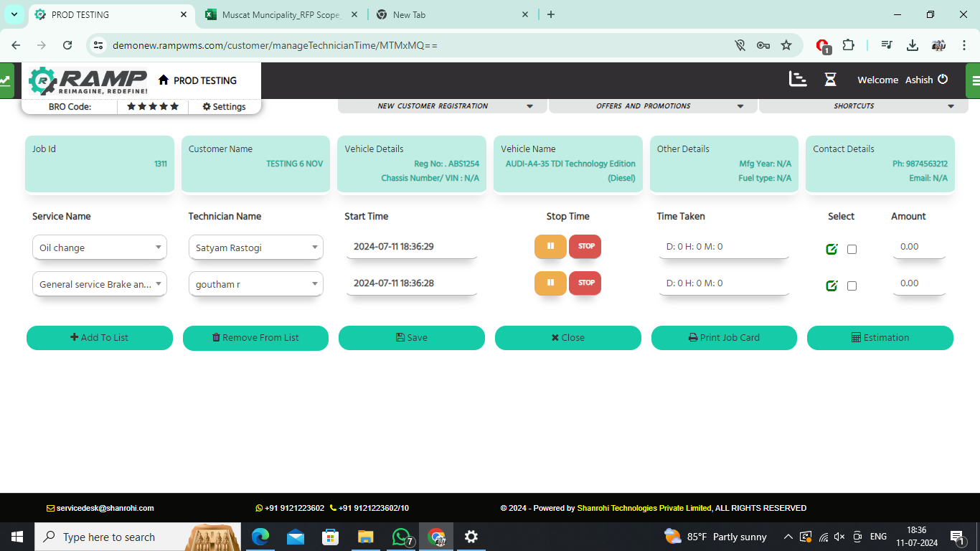The width and height of the screenshot is (980, 551).
Task: Open the hamburger menu on right edge
Action: click(x=974, y=80)
